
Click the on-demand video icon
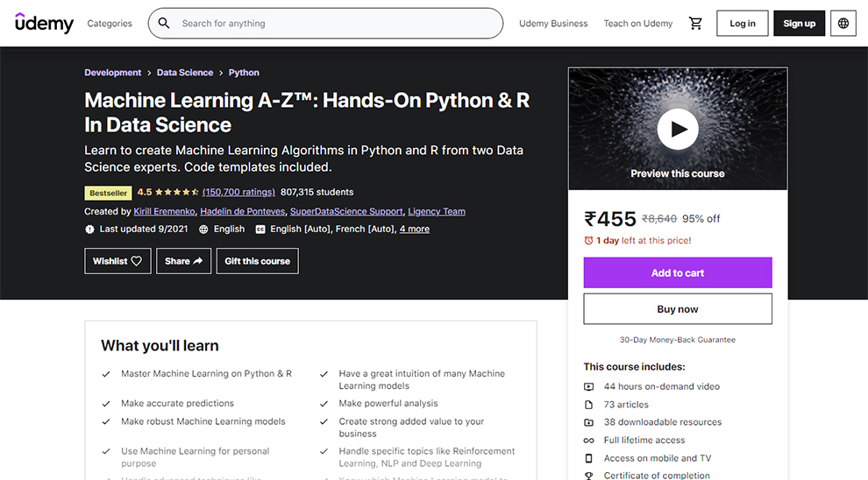click(589, 386)
